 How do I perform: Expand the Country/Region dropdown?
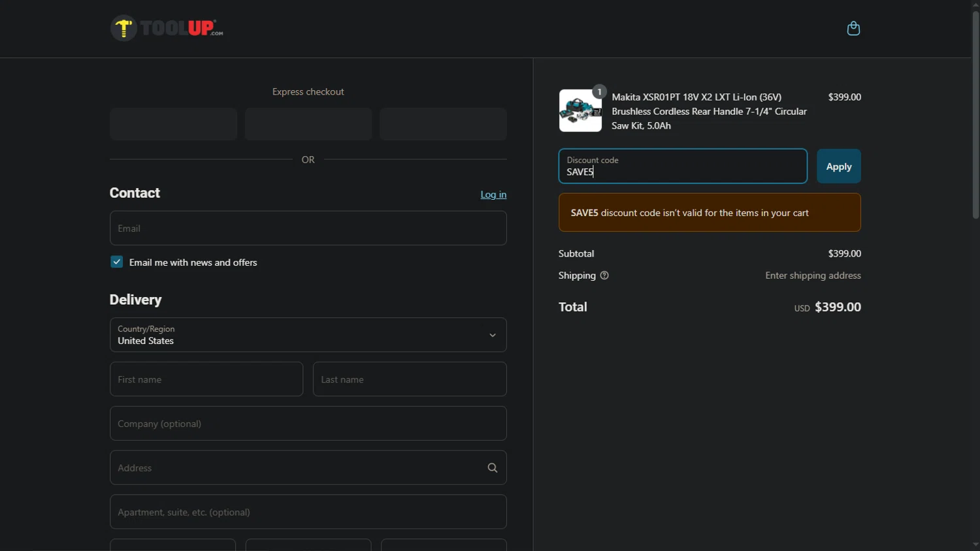[x=301, y=335]
